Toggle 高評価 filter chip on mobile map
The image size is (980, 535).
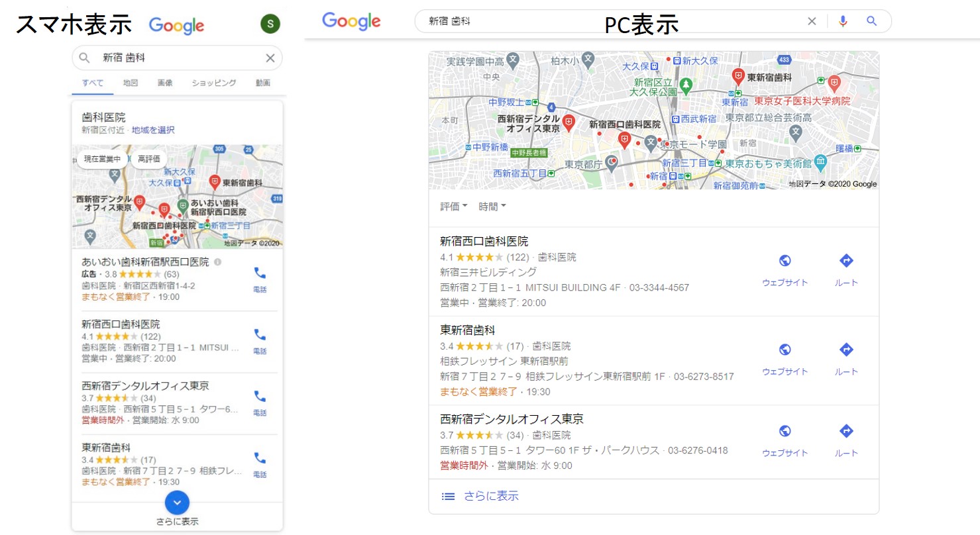click(x=148, y=160)
